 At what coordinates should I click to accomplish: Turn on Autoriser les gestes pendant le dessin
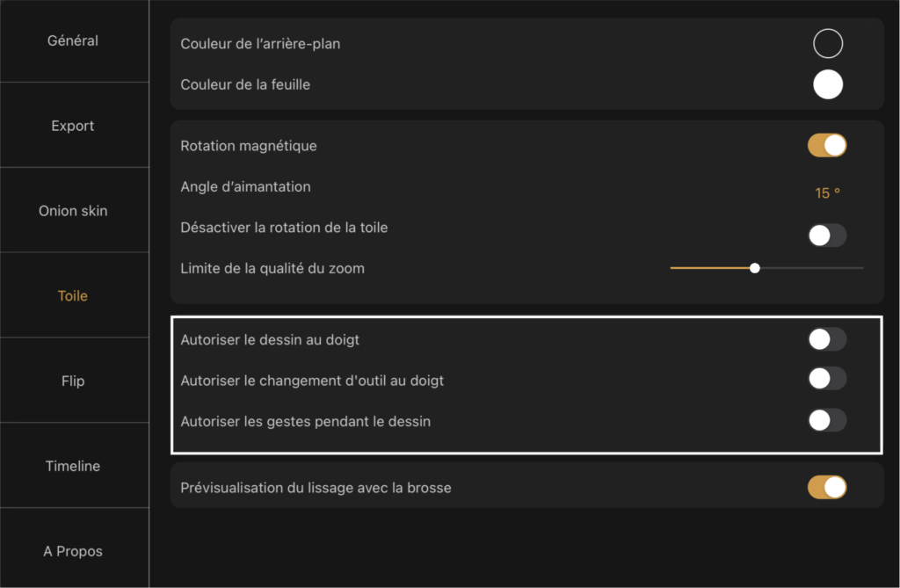827,420
